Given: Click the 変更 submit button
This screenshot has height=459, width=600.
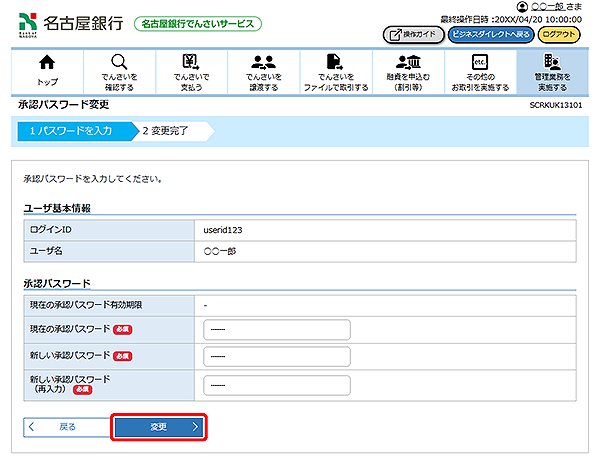Looking at the screenshot, I should click(x=160, y=427).
